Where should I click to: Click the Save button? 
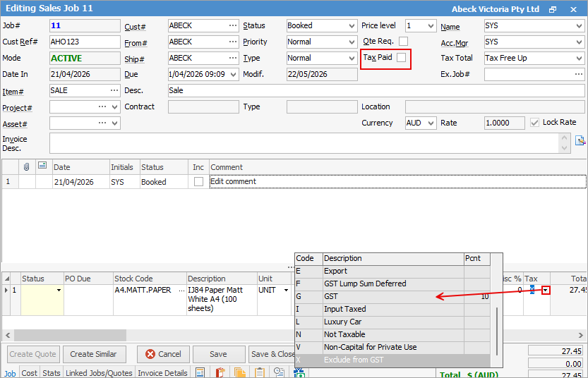tap(219, 354)
